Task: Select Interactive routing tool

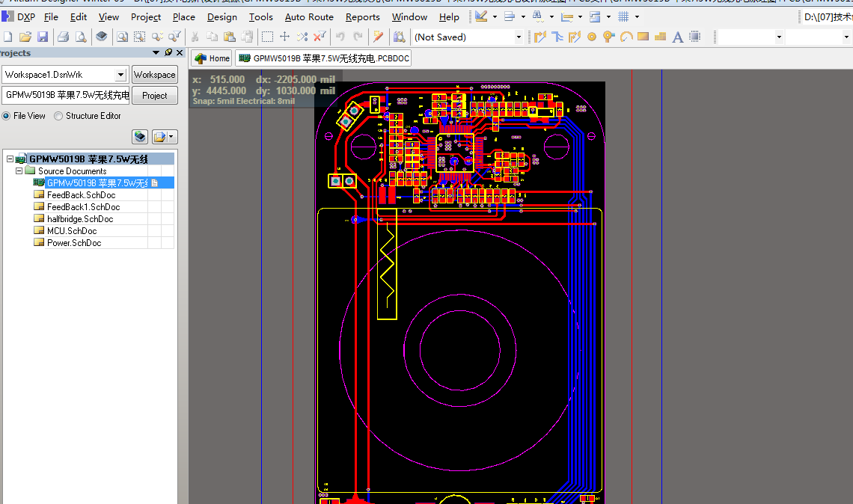Action: [x=539, y=37]
